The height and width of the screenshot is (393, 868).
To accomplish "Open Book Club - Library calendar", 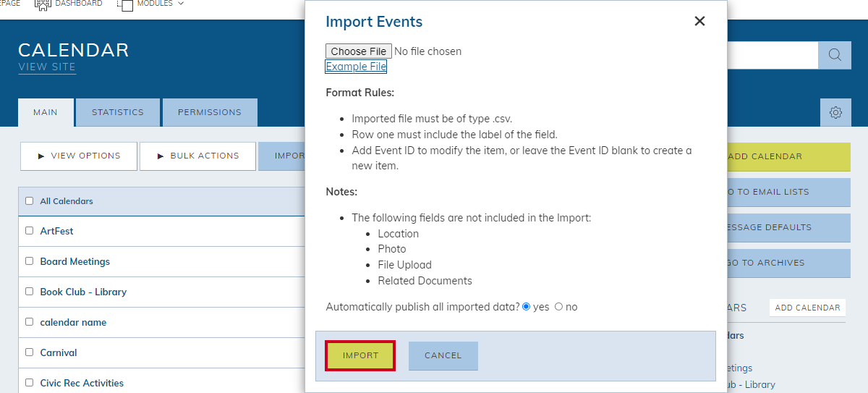I will [x=83, y=292].
